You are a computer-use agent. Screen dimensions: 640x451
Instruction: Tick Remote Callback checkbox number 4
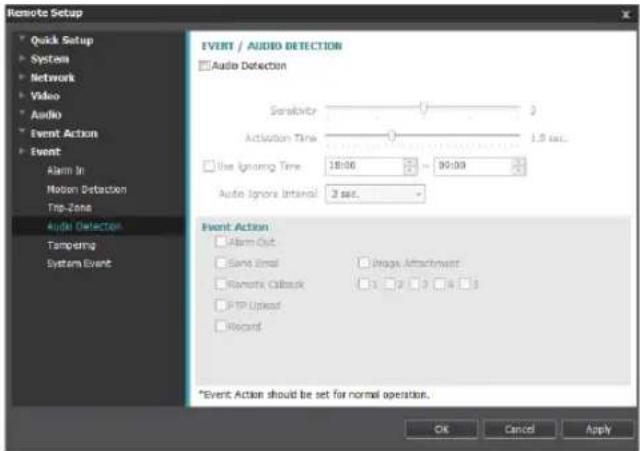tap(440, 284)
